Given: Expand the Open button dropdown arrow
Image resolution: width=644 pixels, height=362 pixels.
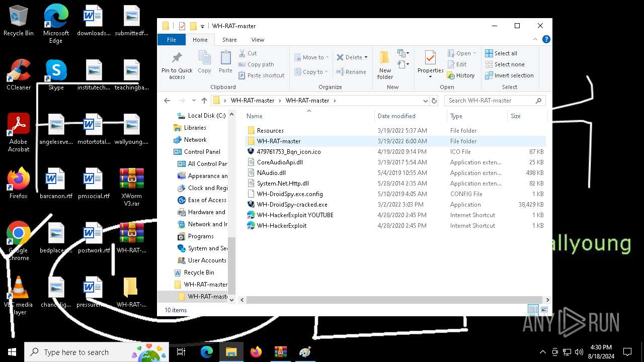Looking at the screenshot, I should point(474,53).
